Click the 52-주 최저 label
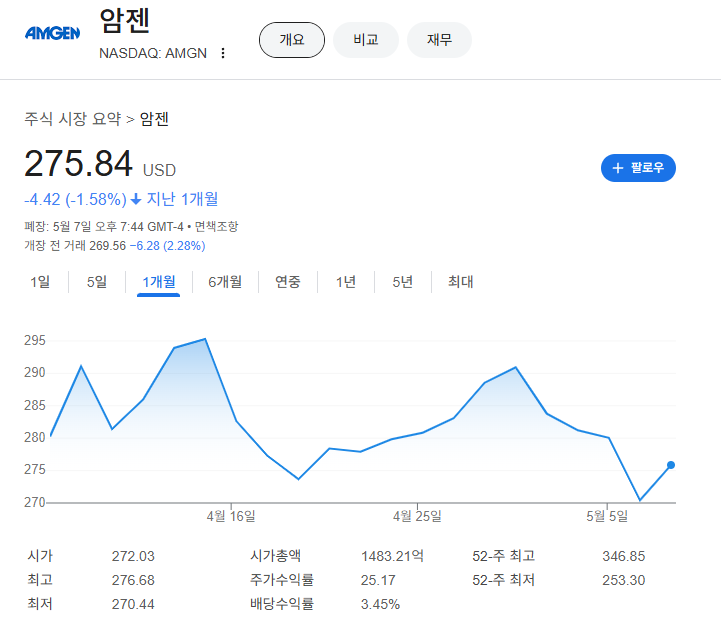The image size is (721, 625). tap(504, 580)
